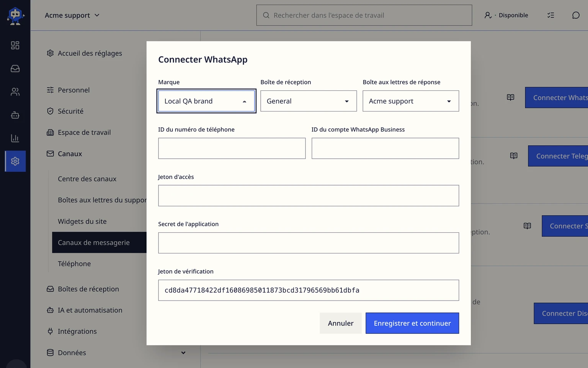Viewport: 588px width, 368px height.
Task: Click Enregistrer et continuer button
Action: tap(412, 323)
